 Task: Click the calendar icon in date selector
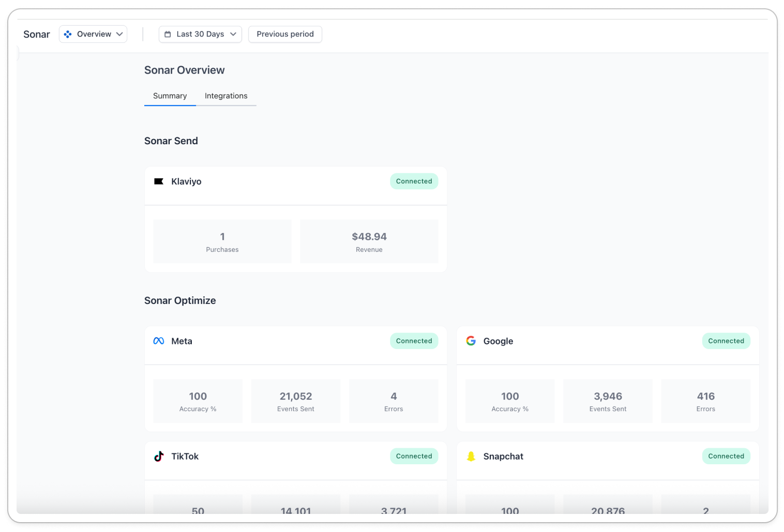tap(168, 34)
